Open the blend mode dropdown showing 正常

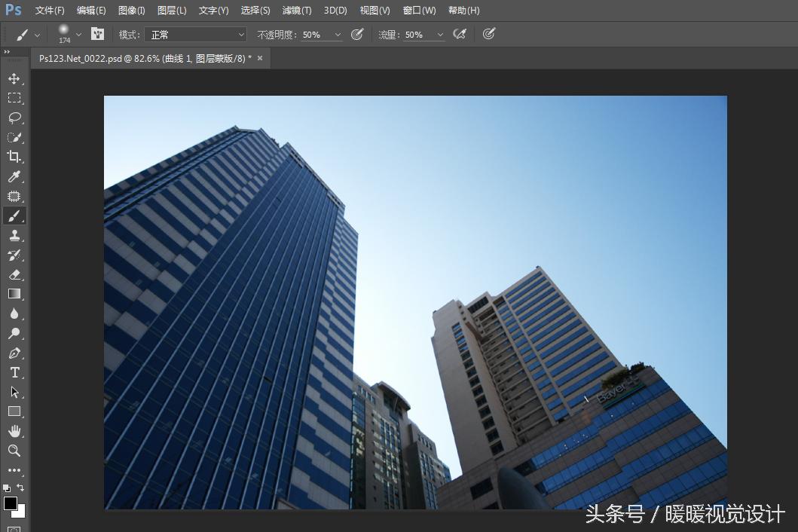pos(194,34)
